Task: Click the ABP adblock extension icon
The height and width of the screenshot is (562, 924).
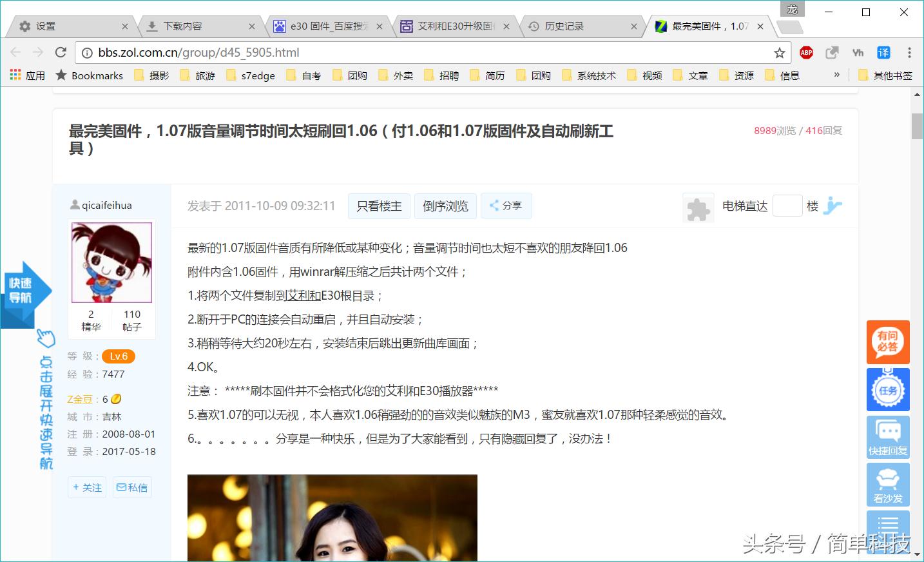Action: [x=805, y=52]
